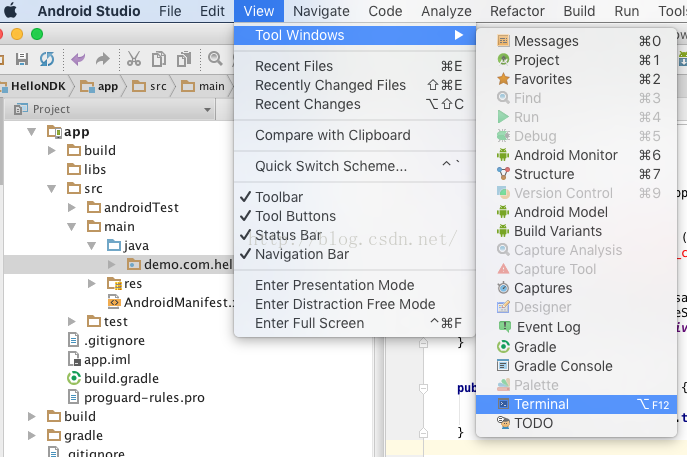
Task: Open the Refactor menu
Action: click(x=517, y=11)
